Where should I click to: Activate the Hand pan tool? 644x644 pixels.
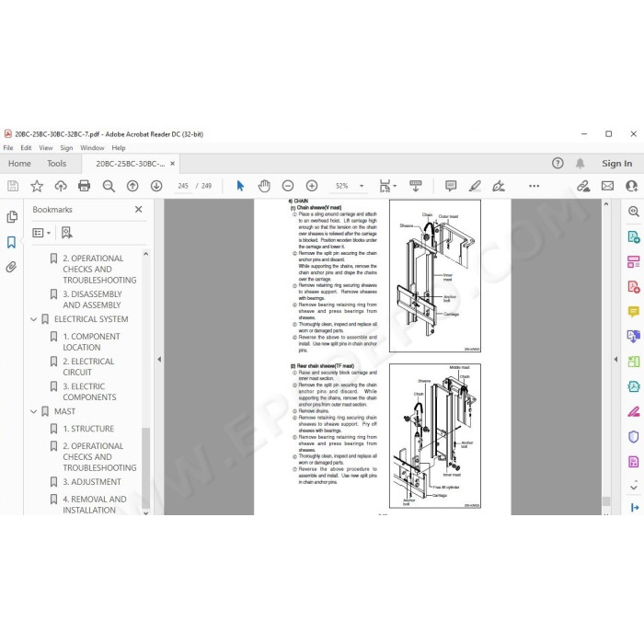click(264, 186)
